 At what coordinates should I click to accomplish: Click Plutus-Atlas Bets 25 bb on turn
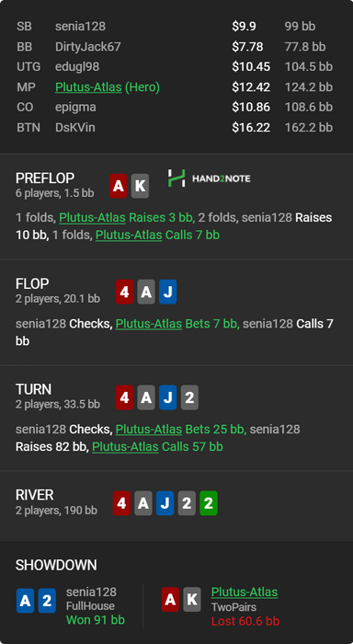[x=180, y=430]
